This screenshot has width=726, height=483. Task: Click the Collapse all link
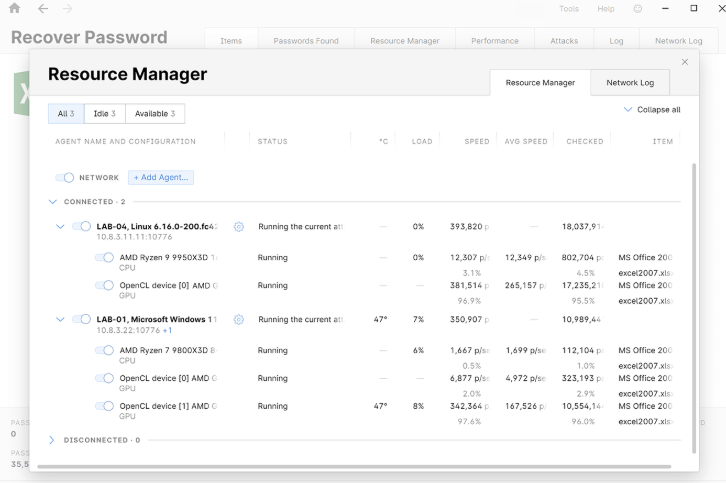click(x=651, y=110)
